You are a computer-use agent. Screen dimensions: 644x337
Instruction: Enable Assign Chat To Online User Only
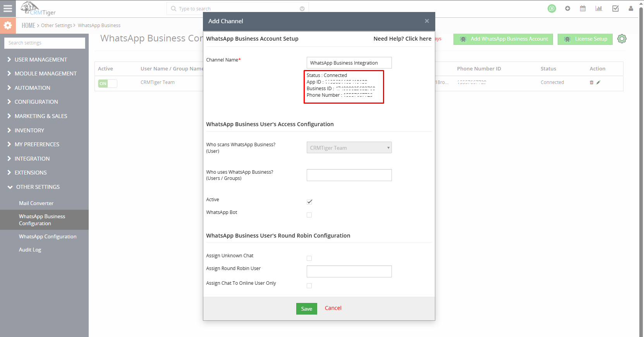pos(309,286)
